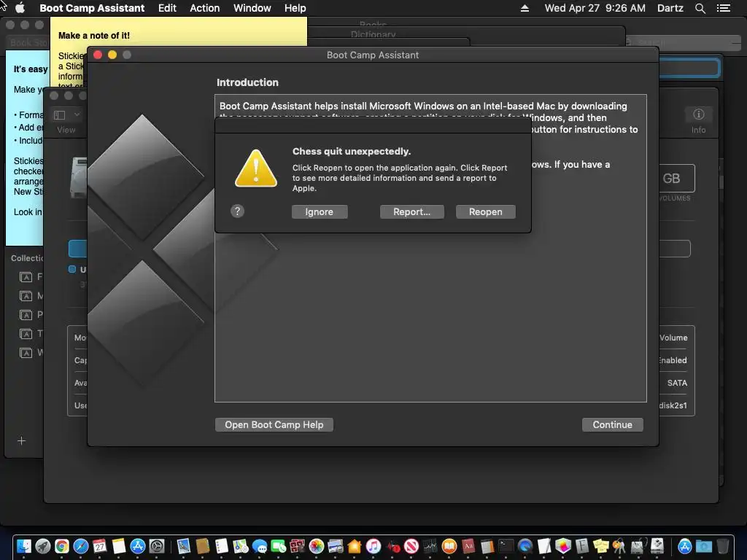Open iTunes from the Dock
This screenshot has height=560, width=747.
[373, 545]
